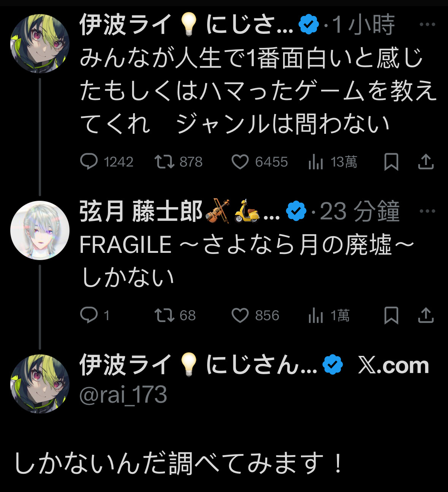Reply to 弦月 藤士郎's FRAGILE tweet
448x492 pixels.
tap(89, 315)
